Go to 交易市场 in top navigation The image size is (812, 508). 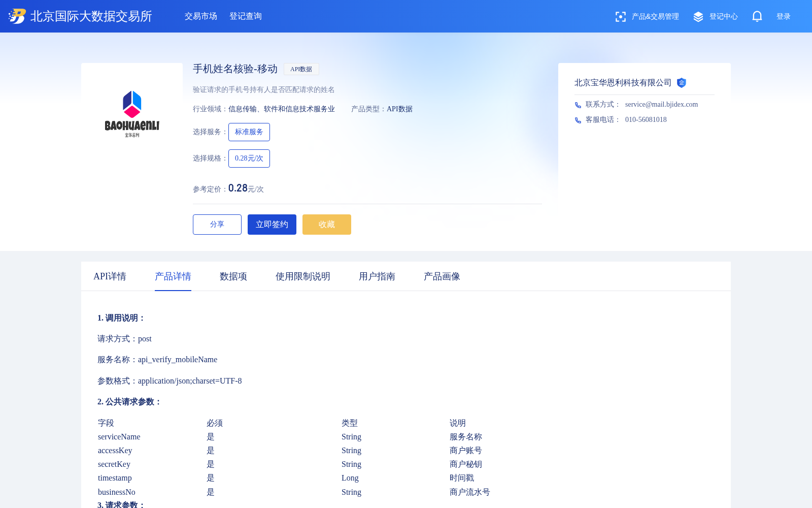(201, 16)
